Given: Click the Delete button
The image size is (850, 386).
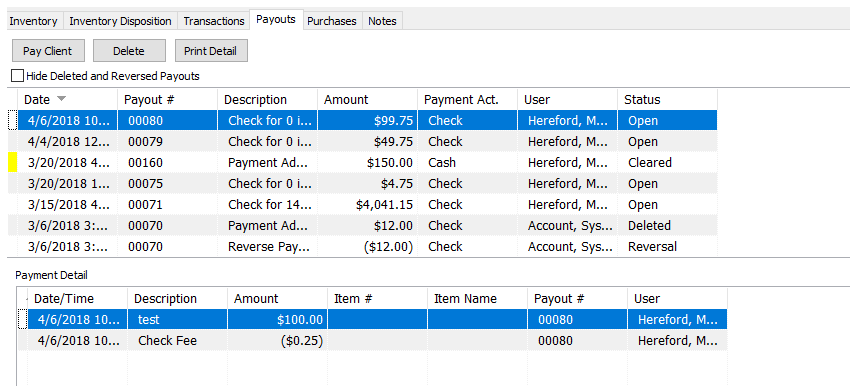Looking at the screenshot, I should (x=129, y=51).
